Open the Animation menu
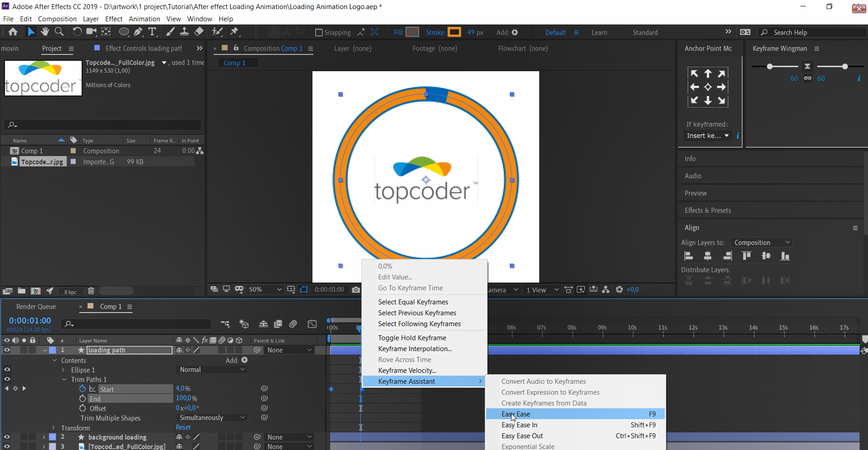Viewport: 868px width, 450px height. (x=144, y=19)
